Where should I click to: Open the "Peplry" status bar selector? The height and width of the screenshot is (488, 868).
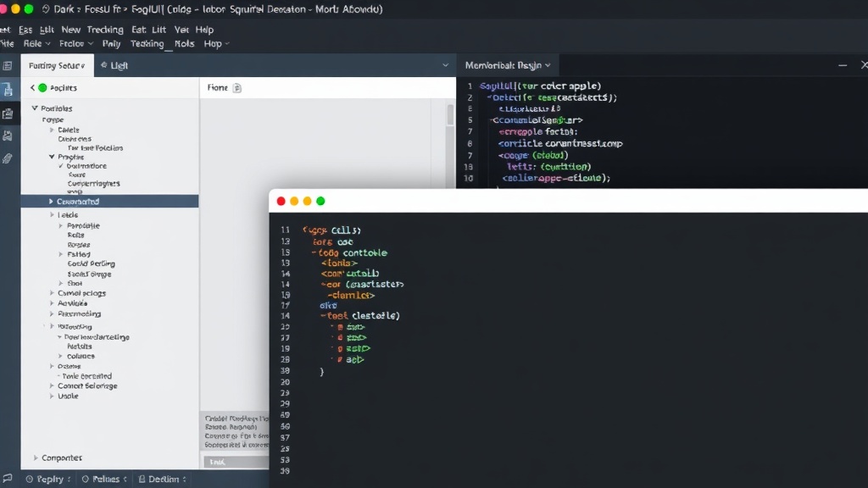(x=48, y=480)
